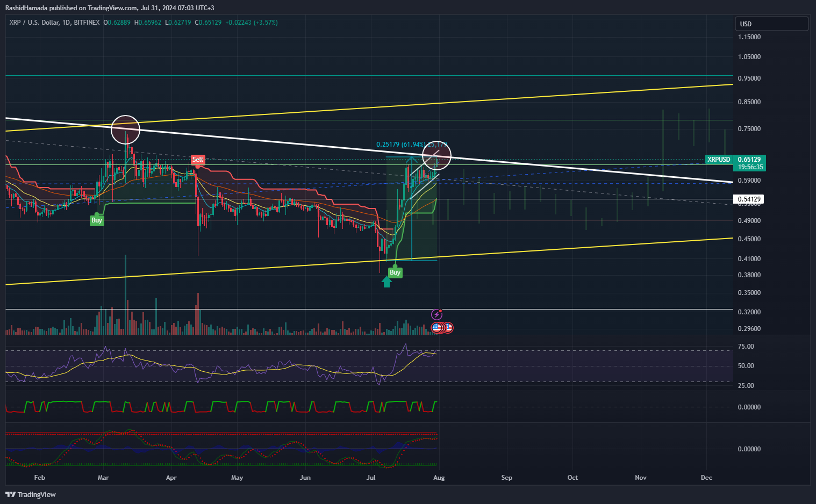Screen dimensions: 816x504
Task: Click the RSI 75.00 axis label
Action: (746, 347)
